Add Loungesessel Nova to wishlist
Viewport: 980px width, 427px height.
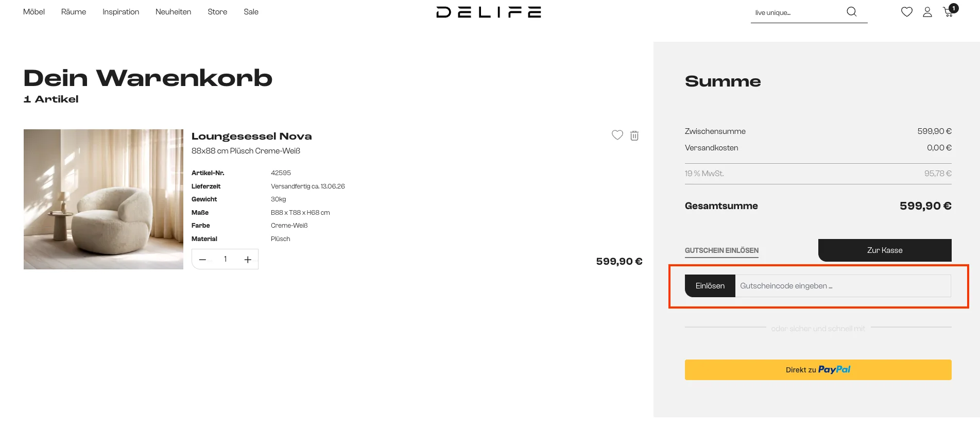click(x=617, y=135)
